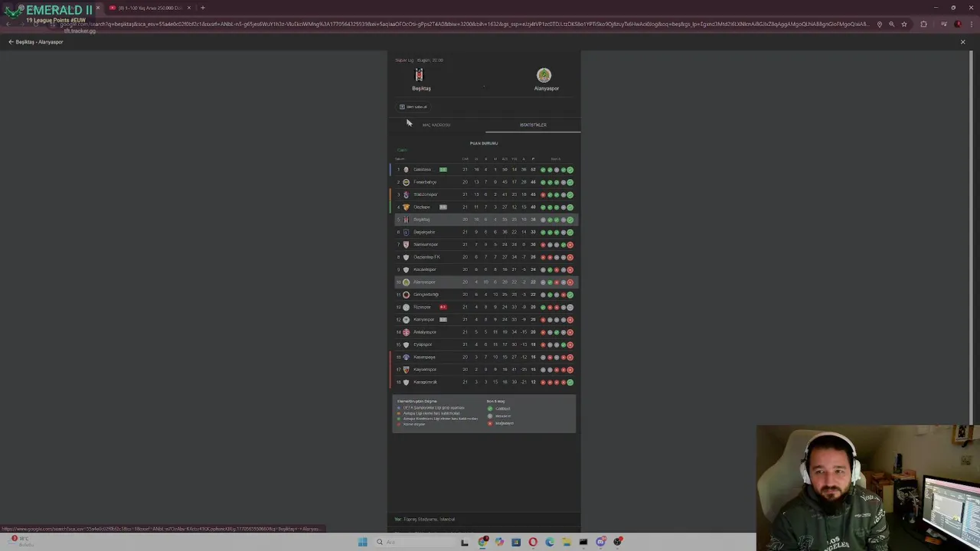Click the Alanyaspor team name in header
Viewport: 980px width, 551px height.
[x=547, y=88]
